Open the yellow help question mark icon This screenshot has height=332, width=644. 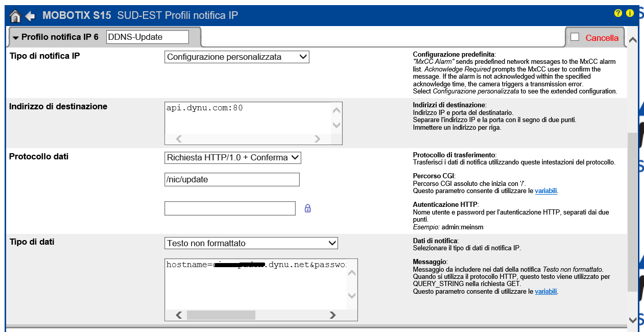click(x=618, y=13)
